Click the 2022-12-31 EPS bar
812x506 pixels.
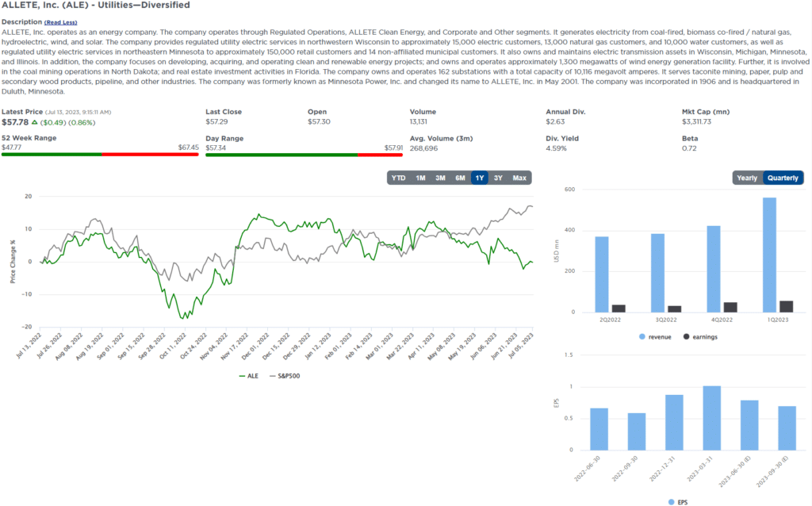point(674,423)
